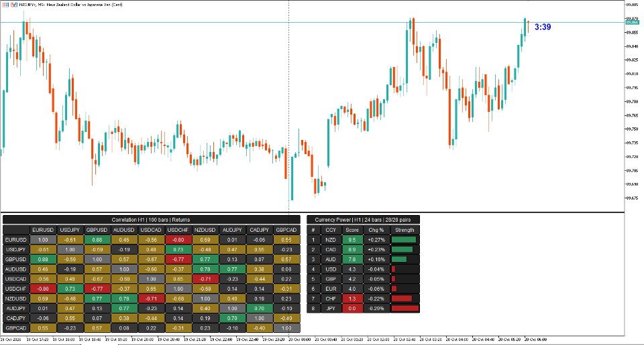Click the Strength header in Currency Power table
This screenshot has height=345, width=644.
pos(405,230)
